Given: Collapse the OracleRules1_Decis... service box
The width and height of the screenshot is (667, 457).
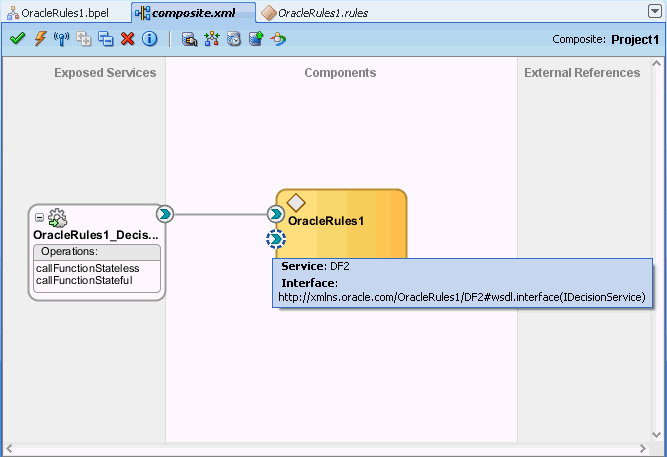Looking at the screenshot, I should point(39,218).
